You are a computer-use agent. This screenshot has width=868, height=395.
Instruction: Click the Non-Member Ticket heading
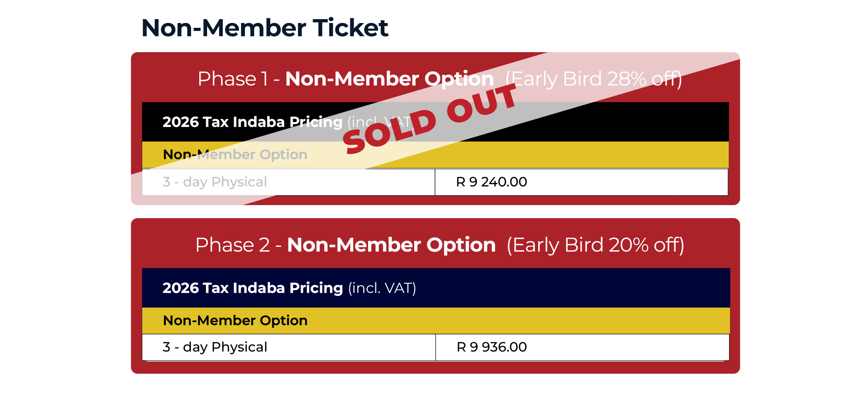(265, 28)
